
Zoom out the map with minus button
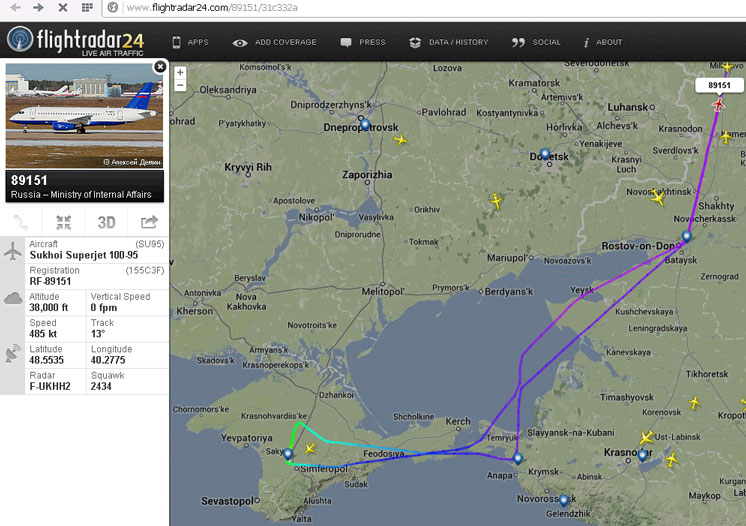180,86
